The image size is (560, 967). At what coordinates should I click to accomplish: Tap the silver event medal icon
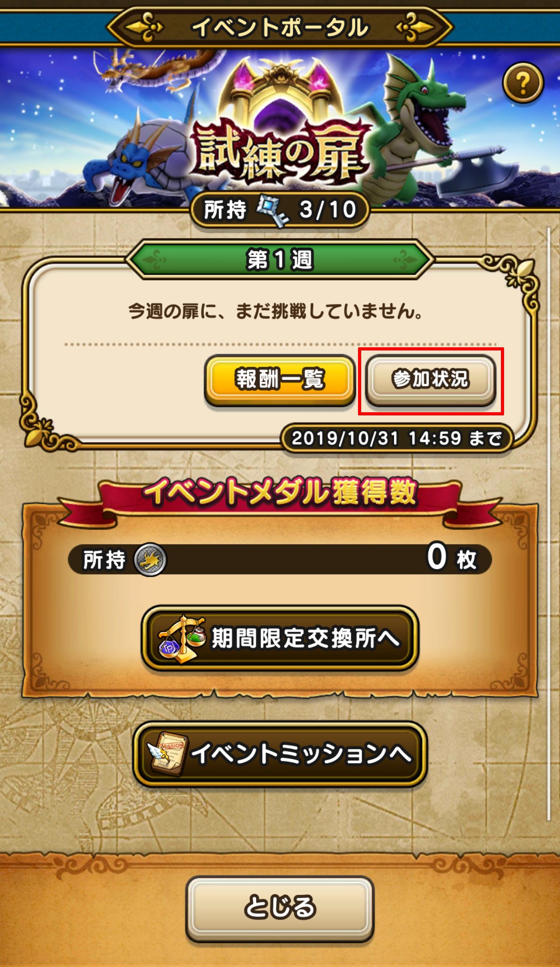150,559
